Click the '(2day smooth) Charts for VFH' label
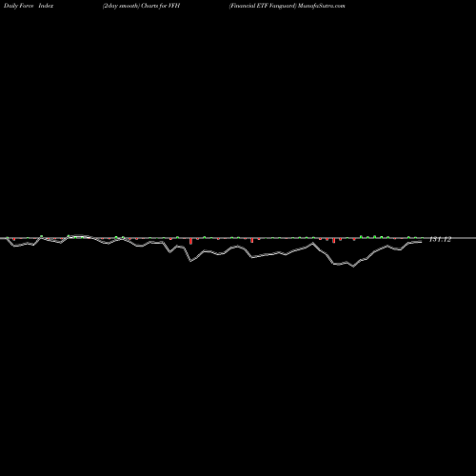 coord(141,6)
